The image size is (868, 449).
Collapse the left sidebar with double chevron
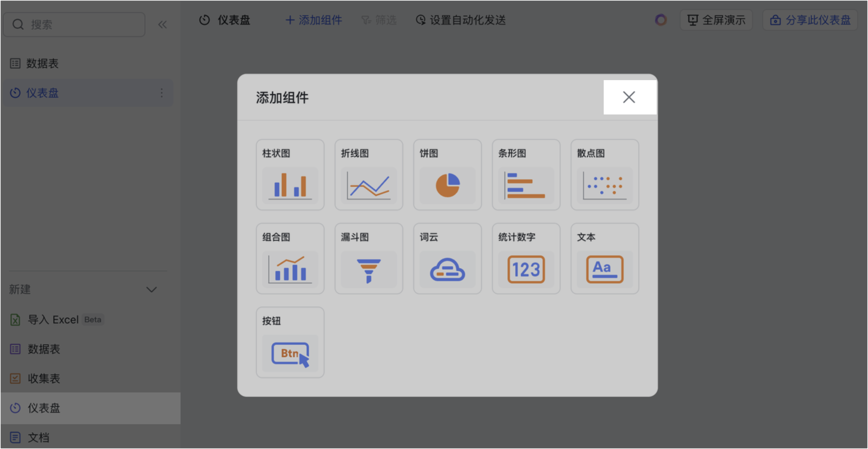[162, 25]
